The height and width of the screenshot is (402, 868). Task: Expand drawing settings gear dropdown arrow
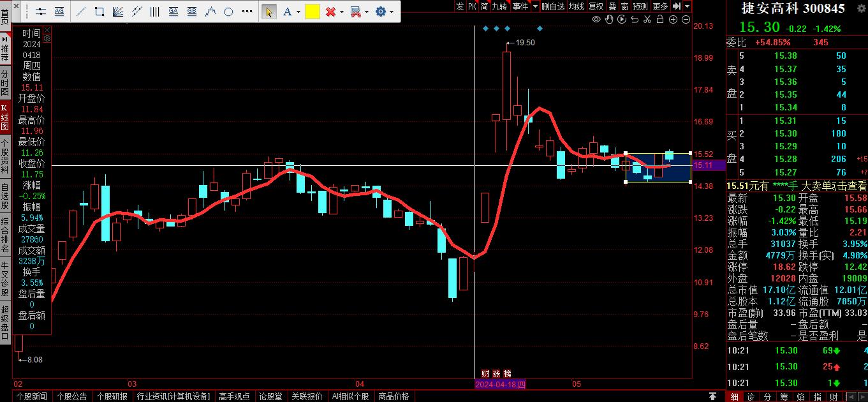coord(392,12)
